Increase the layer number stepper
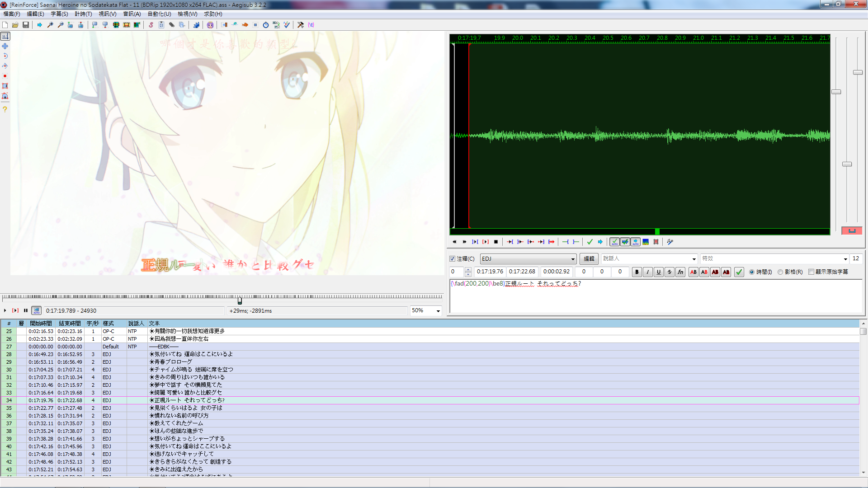 pos(468,270)
